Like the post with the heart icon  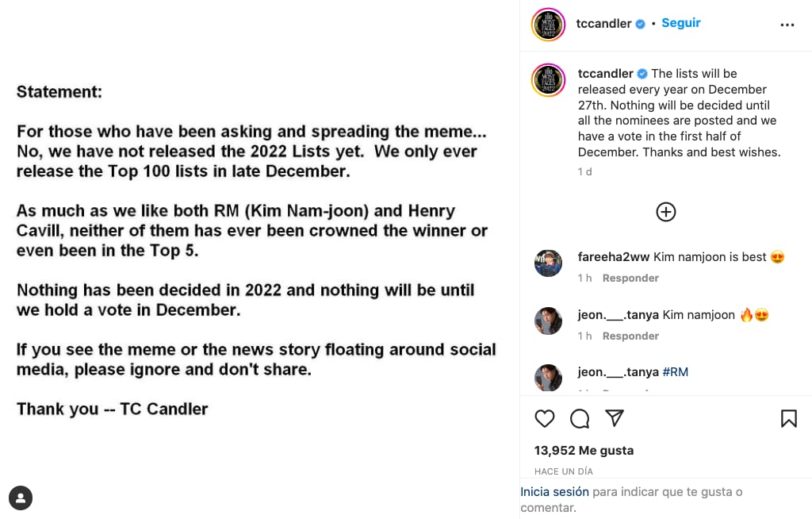545,418
